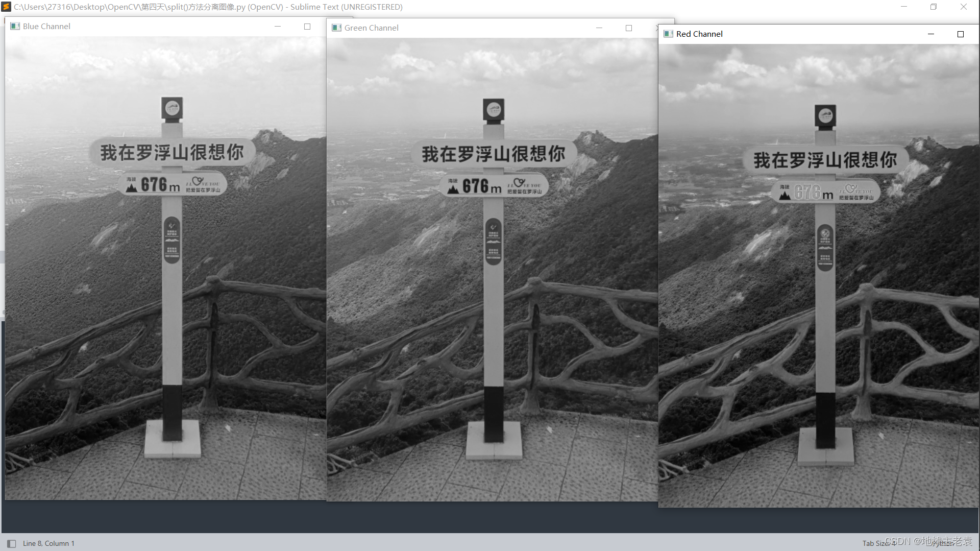Click the Blue Channel window icon
Viewport: 980px width, 551px height.
15,26
